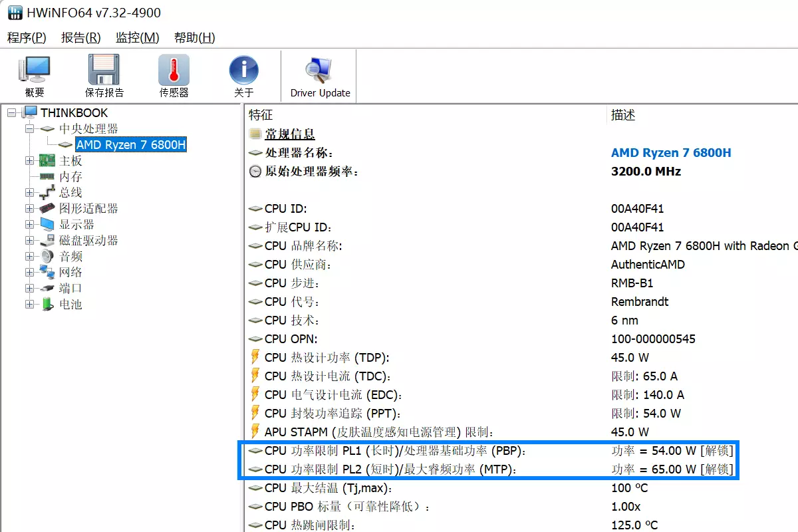Click the 总线 bus icon in tree
798x532 pixels.
[x=47, y=193]
